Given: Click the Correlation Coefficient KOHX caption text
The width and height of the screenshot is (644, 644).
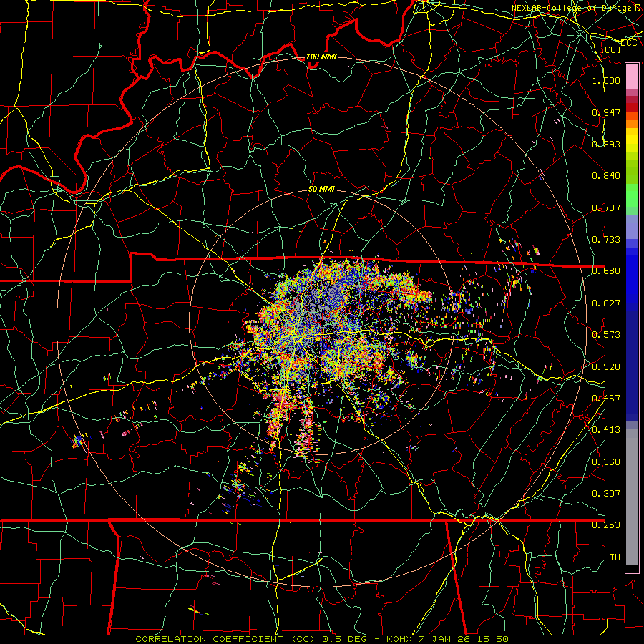Looking at the screenshot, I should pos(322,639).
